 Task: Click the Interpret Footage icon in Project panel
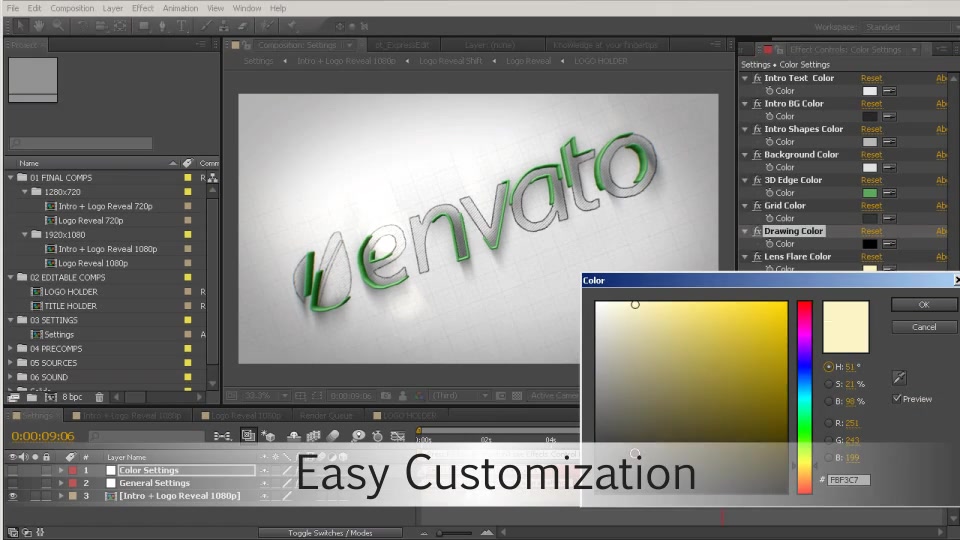pyautogui.click(x=13, y=397)
